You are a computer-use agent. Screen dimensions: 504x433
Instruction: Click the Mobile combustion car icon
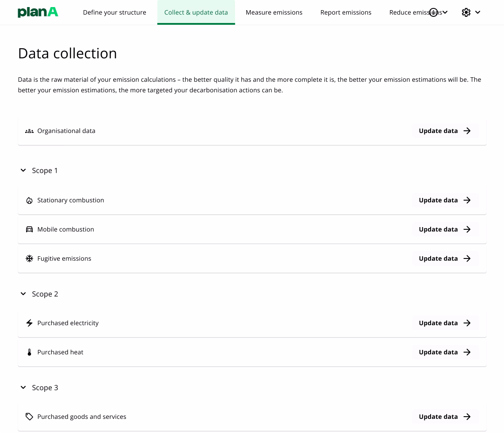(29, 229)
